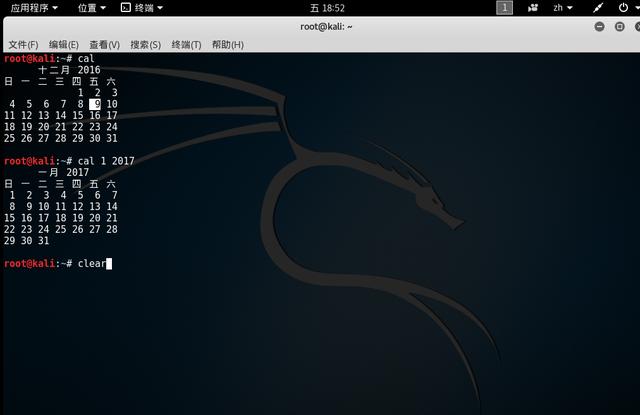The height and width of the screenshot is (415, 640).
Task: Switch the zh input language indicator
Action: coord(561,7)
